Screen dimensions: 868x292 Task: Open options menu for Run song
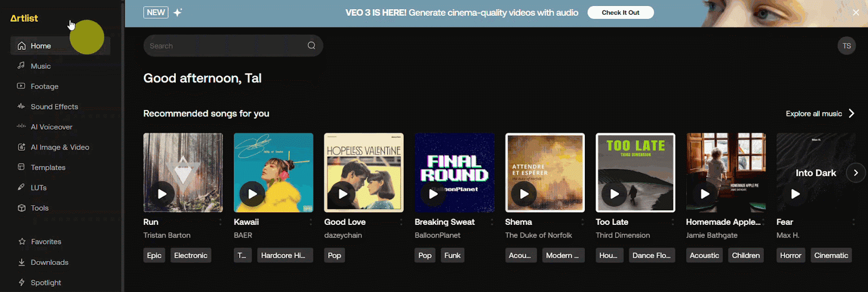tap(220, 222)
